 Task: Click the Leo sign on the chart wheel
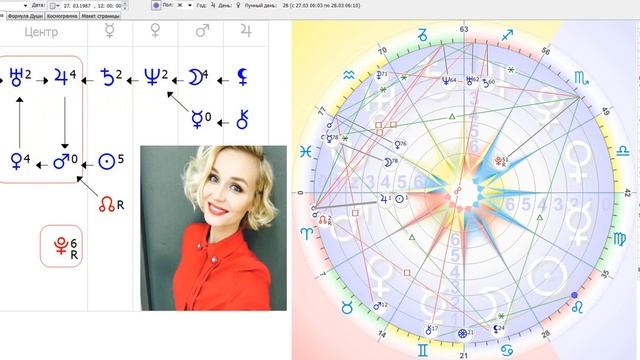577,307
